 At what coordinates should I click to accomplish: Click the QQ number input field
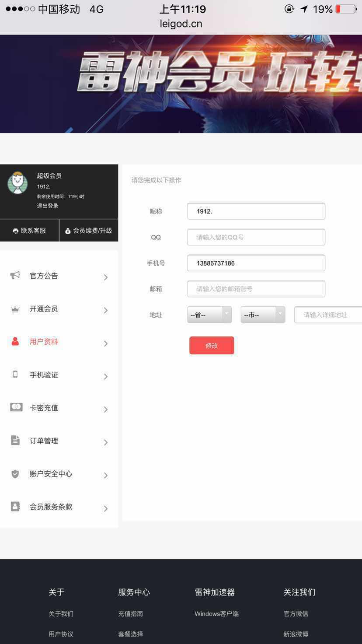256,237
